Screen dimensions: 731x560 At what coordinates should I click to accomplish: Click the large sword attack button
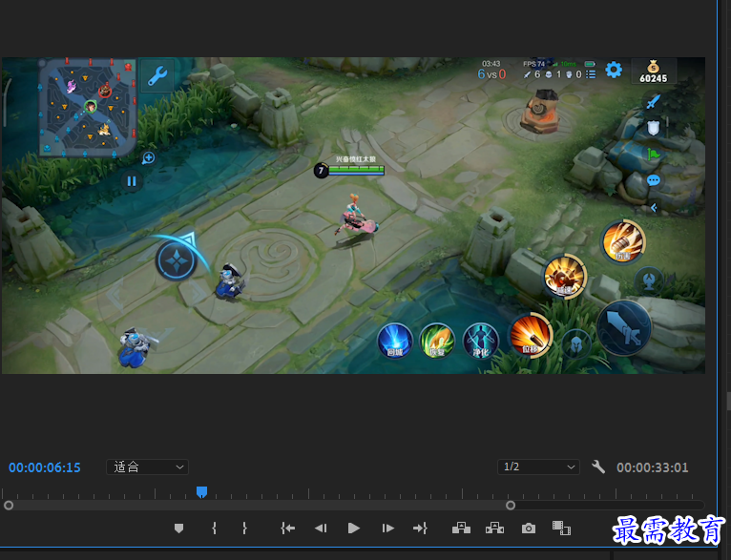pos(624,327)
